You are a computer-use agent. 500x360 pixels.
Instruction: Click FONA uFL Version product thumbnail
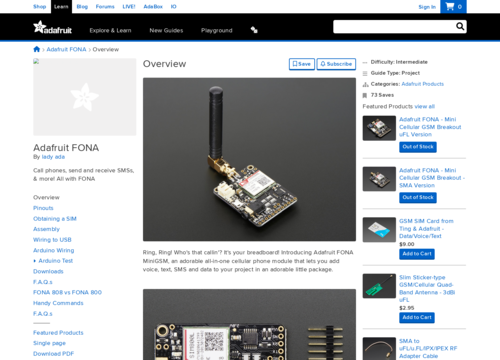[x=379, y=128]
